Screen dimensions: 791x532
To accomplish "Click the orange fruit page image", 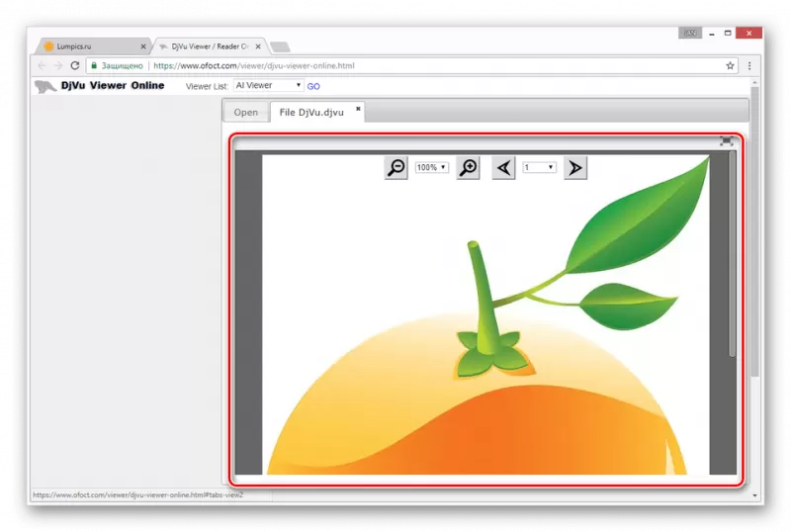I will [485, 313].
